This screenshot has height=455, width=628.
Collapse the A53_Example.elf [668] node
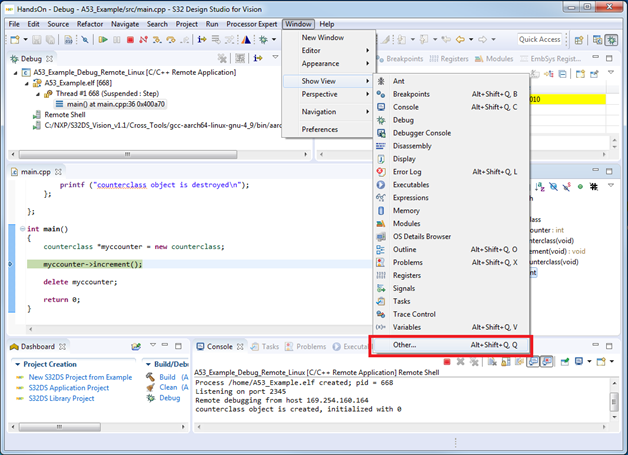27,83
